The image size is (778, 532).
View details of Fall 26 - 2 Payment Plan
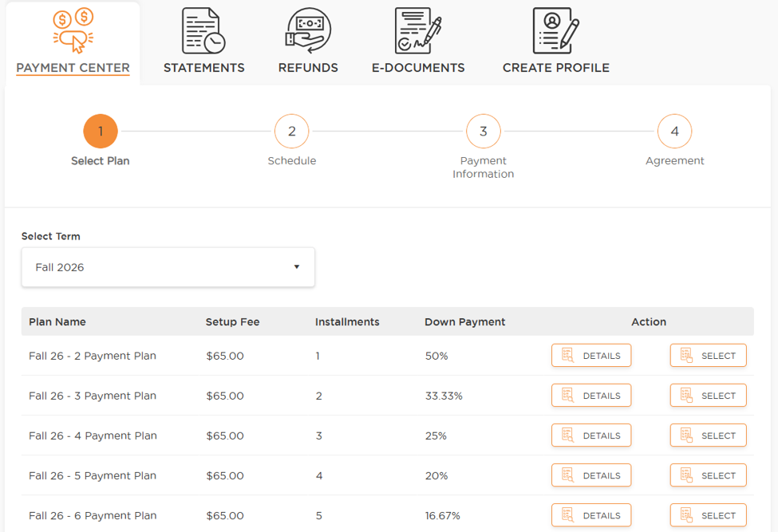[591, 356]
